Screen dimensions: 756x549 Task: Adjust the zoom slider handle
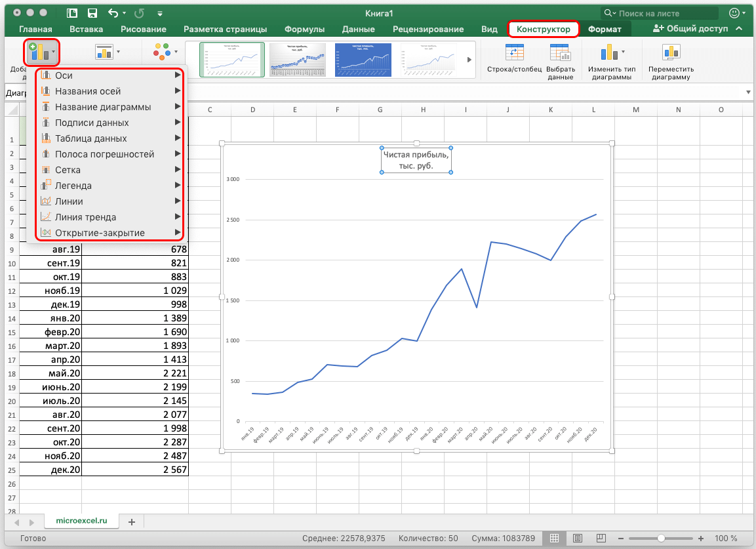click(x=661, y=539)
